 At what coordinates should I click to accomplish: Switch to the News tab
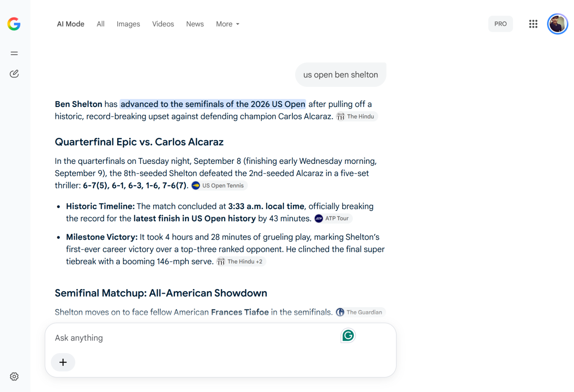coord(195,24)
